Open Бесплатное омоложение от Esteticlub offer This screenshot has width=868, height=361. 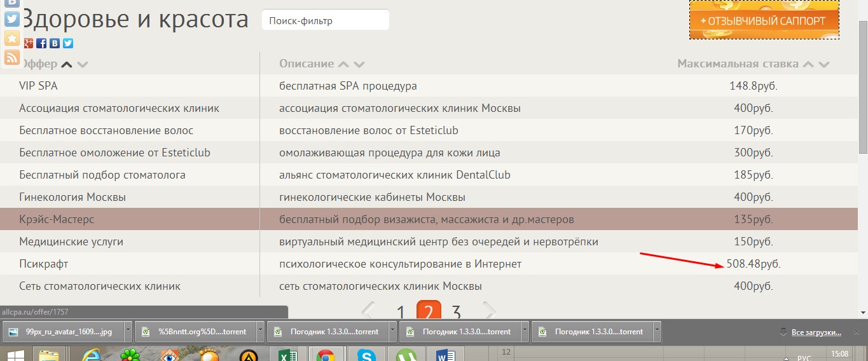pos(114,153)
